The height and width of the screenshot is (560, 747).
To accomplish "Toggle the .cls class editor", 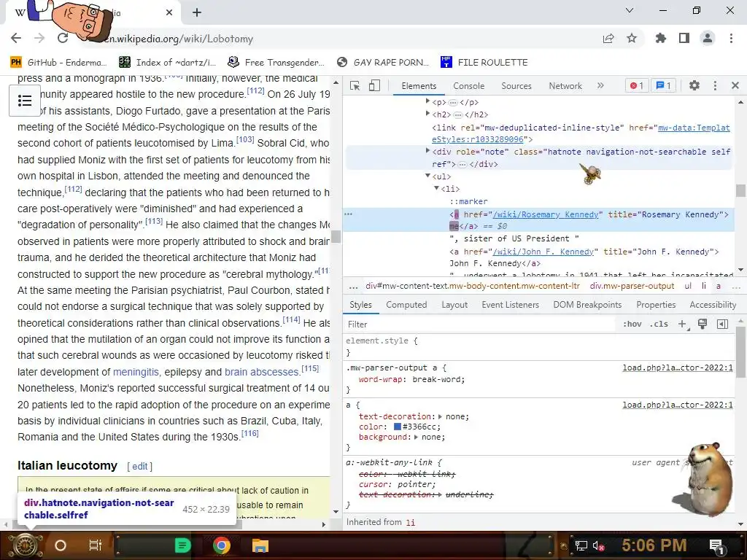I will [659, 324].
